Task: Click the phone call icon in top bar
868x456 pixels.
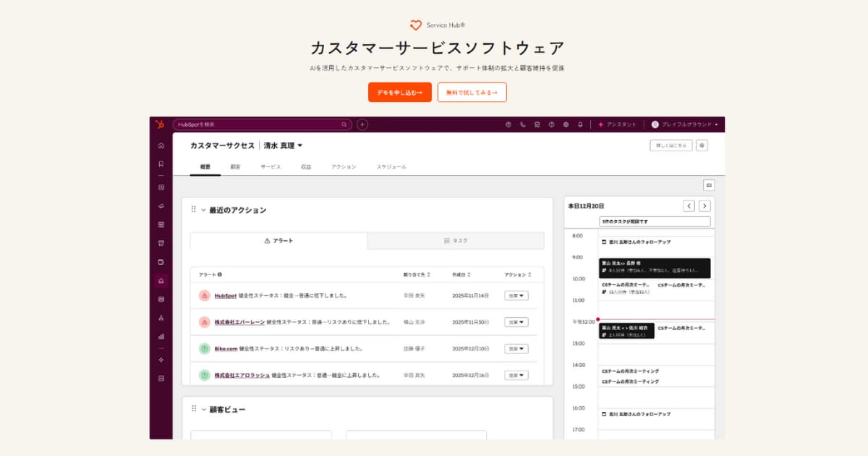Action: click(522, 124)
